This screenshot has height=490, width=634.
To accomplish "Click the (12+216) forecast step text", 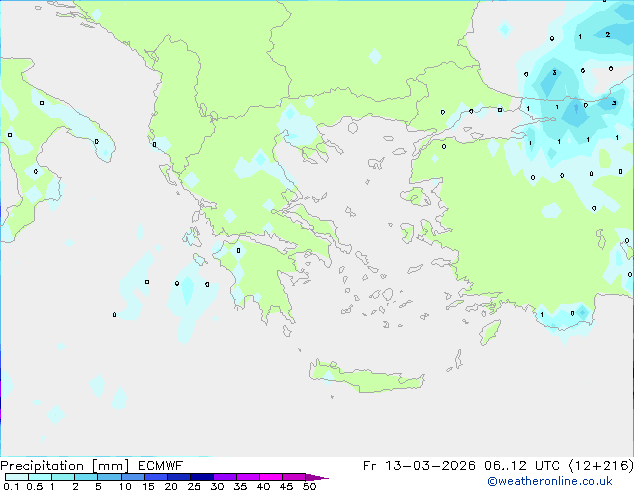I will point(601,466).
